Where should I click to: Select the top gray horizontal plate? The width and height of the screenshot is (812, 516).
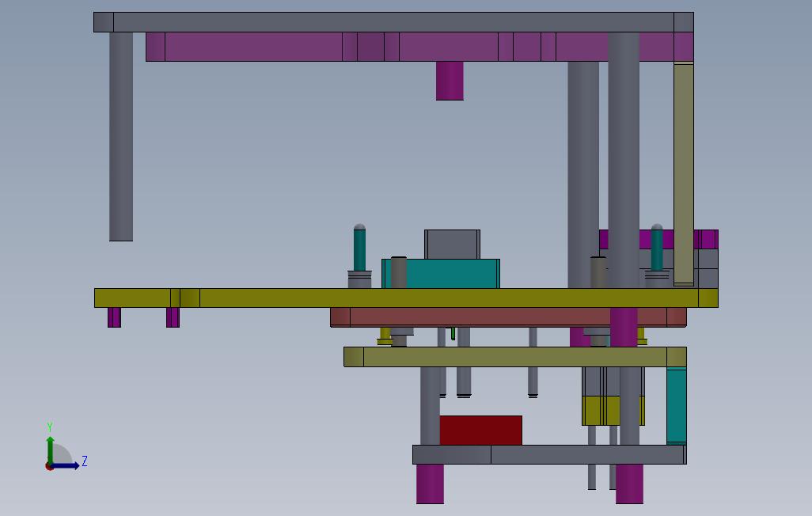click(x=393, y=22)
